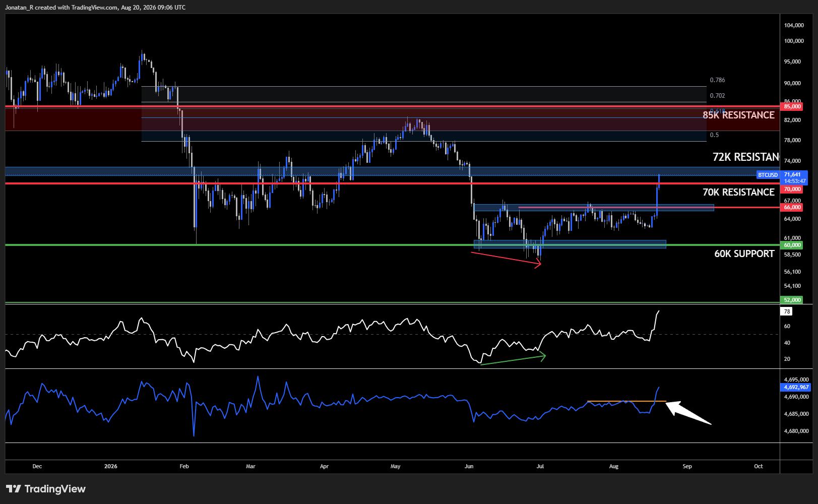Select the Mar label on time axis
Image resolution: width=818 pixels, height=504 pixels.
[250, 466]
